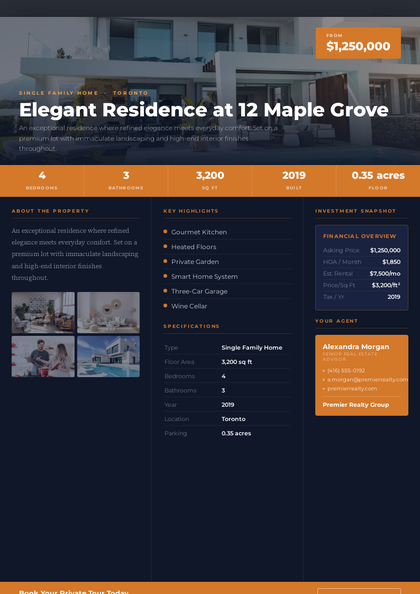This screenshot has width=420, height=594.
Task: Select the 3 Bathrooms stat
Action: (x=126, y=181)
